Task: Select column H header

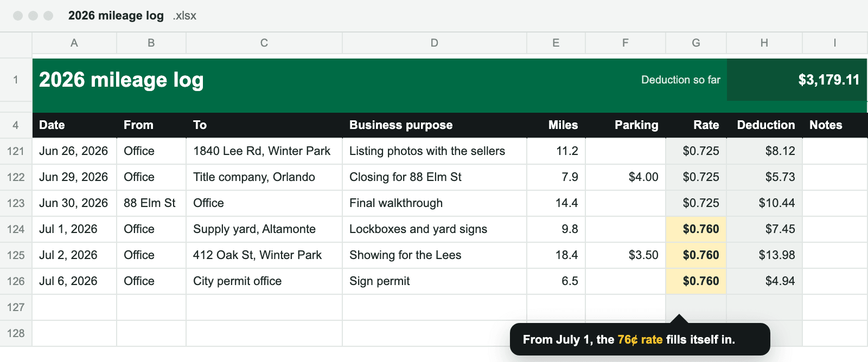Action: 764,43
